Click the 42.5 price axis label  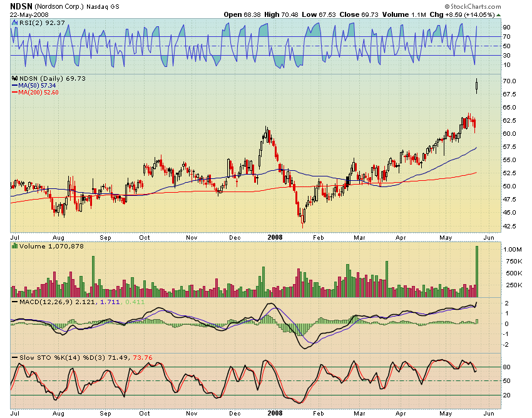pyautogui.click(x=509, y=226)
